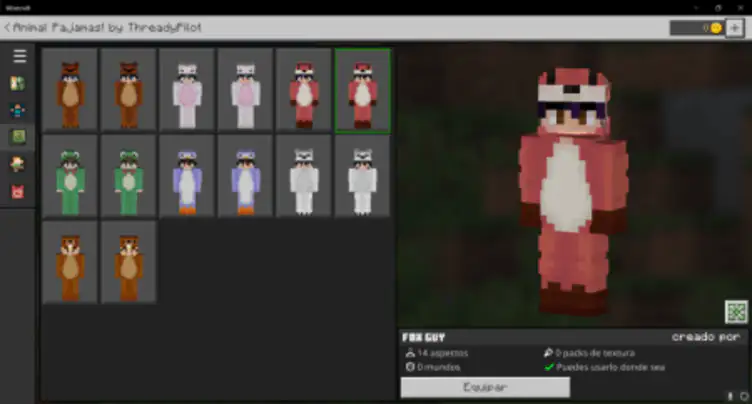Toggle the green grid icon on the preview

[x=736, y=312]
